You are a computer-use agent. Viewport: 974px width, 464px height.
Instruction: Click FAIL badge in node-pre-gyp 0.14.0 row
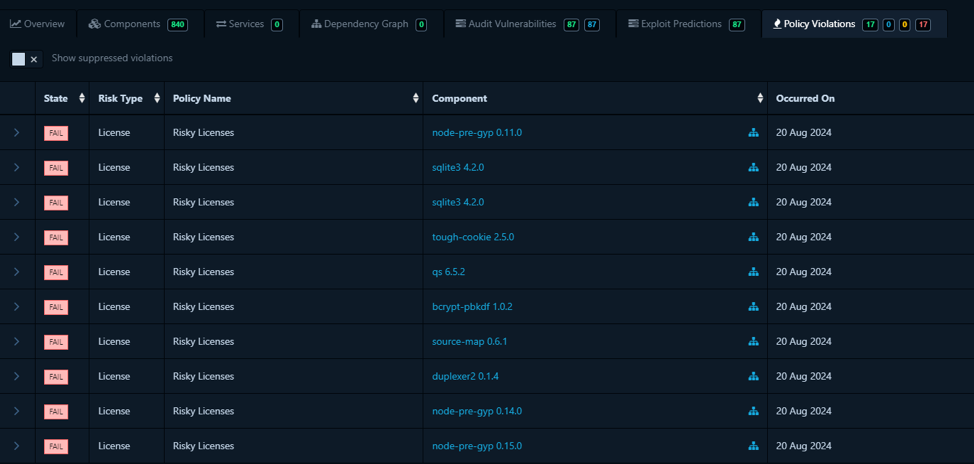tap(56, 411)
